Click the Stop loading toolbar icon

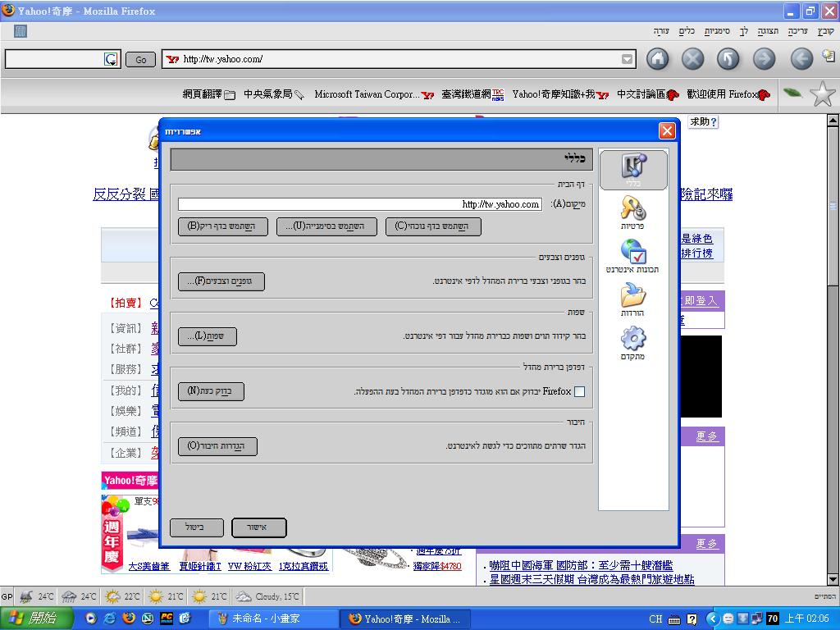693,58
